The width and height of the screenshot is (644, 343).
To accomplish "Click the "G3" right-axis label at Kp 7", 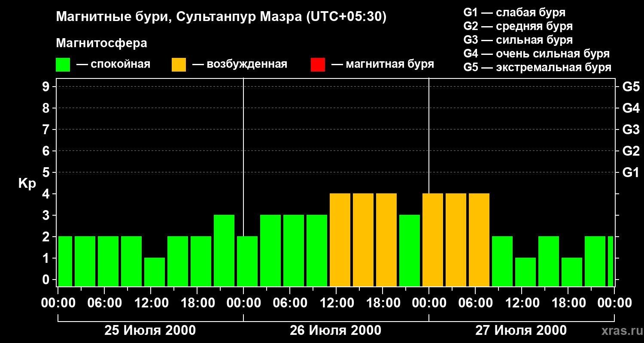I will pyautogui.click(x=631, y=129).
